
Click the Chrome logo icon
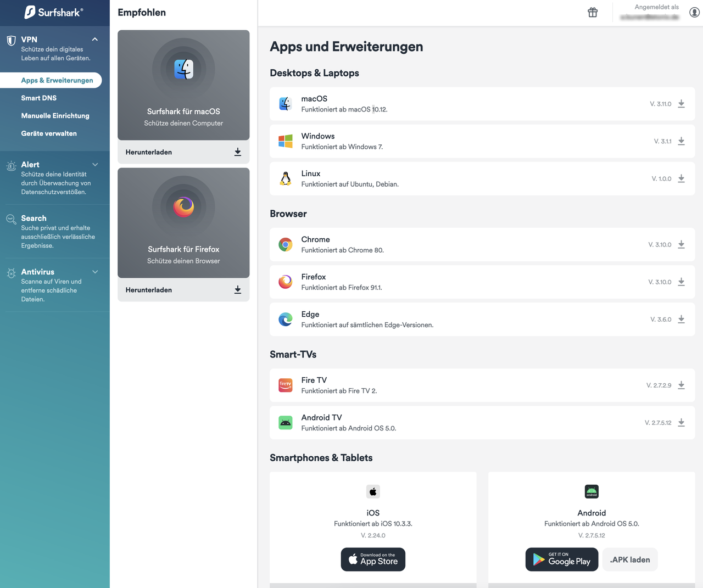click(286, 244)
